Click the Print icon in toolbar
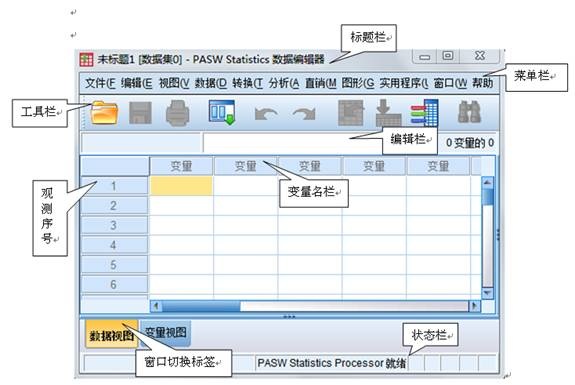575x385 pixels. 177,113
